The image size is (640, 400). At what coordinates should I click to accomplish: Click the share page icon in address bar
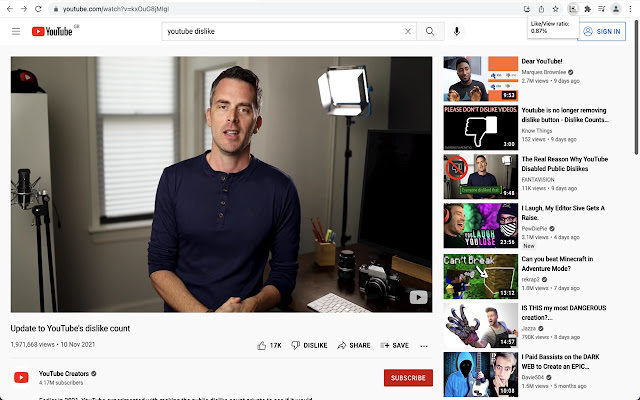tap(541, 9)
